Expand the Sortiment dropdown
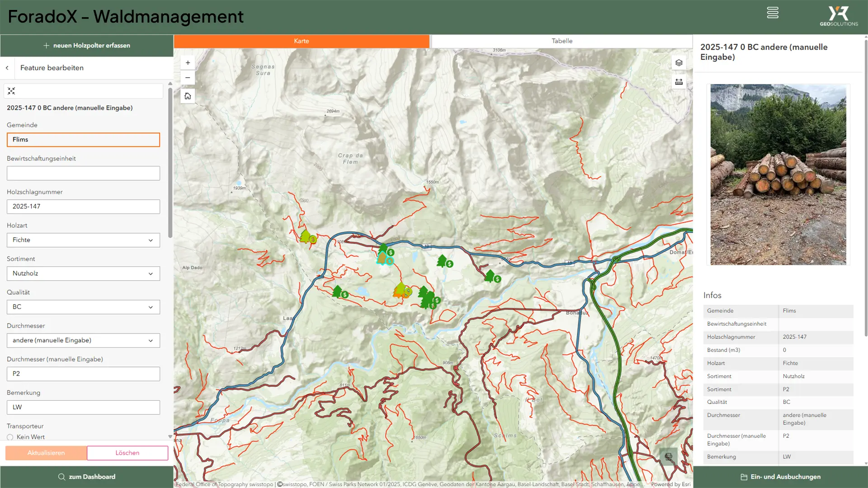This screenshot has height=488, width=868. click(x=83, y=273)
